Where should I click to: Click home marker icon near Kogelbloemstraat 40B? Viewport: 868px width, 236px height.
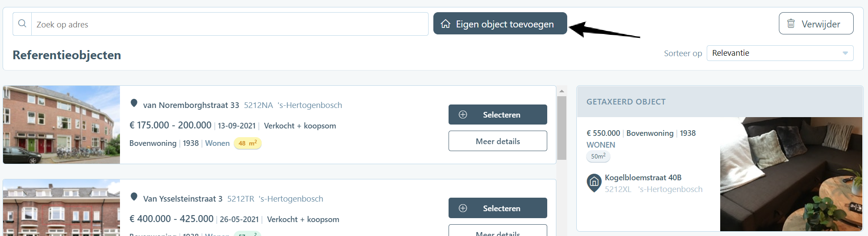(x=594, y=183)
